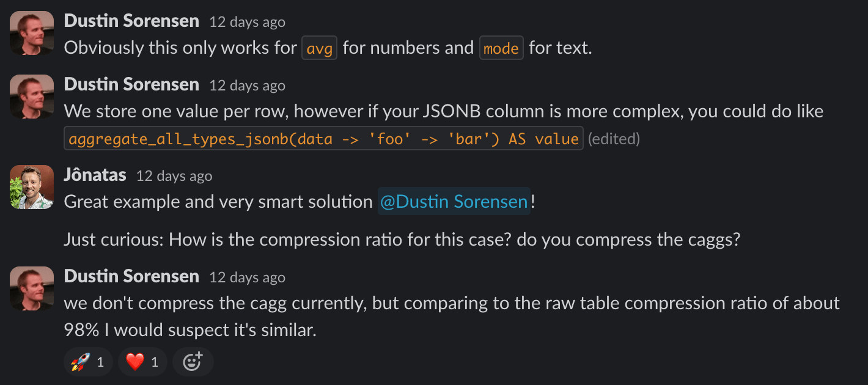The image size is (868, 385).
Task: Open Jônatas's profile picture
Action: point(32,187)
